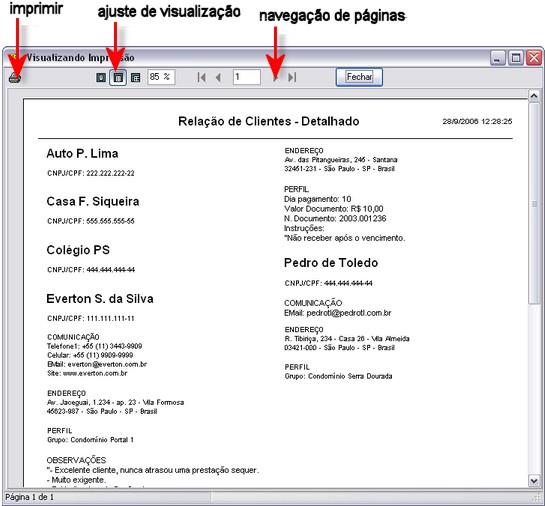Select the whole-page view icon
545x506 pixels.
click(101, 77)
